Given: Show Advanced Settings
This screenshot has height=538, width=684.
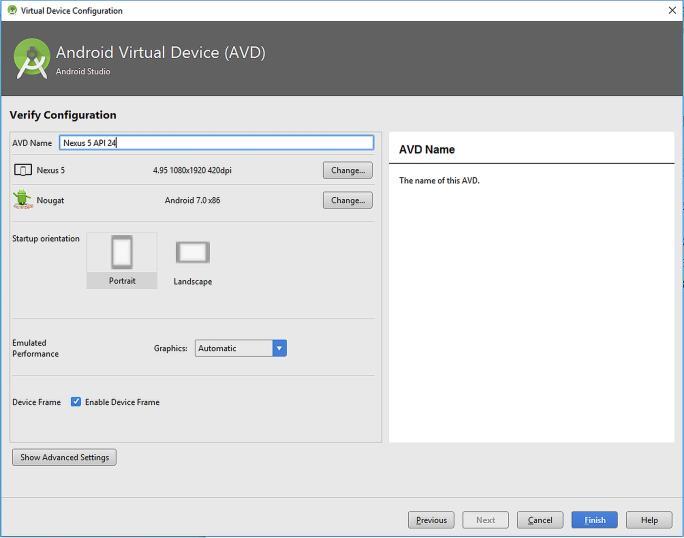Looking at the screenshot, I should pyautogui.click(x=65, y=457).
